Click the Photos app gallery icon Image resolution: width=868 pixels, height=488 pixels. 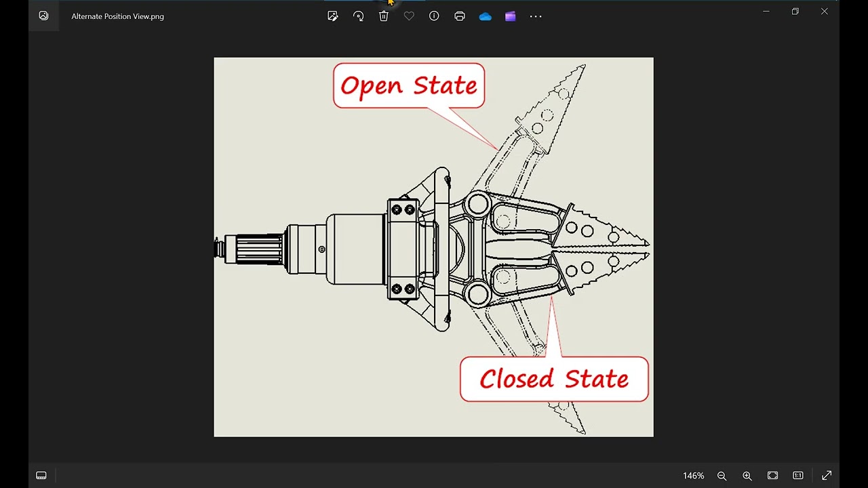(x=44, y=16)
